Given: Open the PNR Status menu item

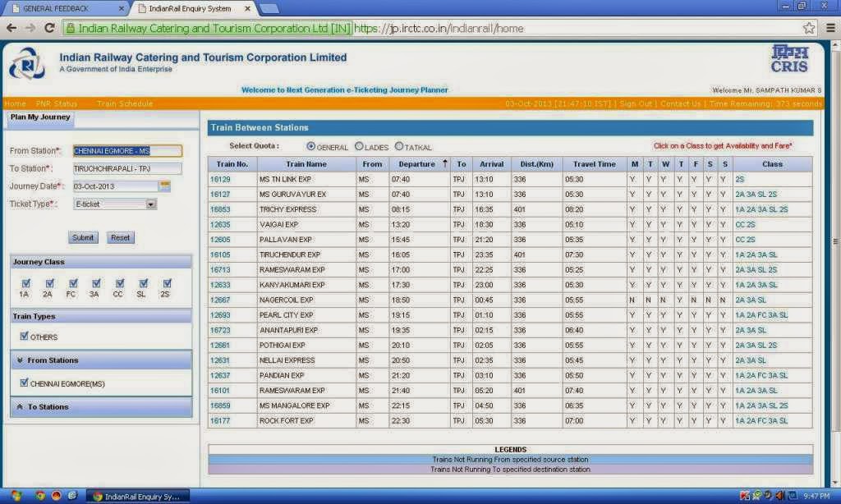Looking at the screenshot, I should [x=57, y=103].
